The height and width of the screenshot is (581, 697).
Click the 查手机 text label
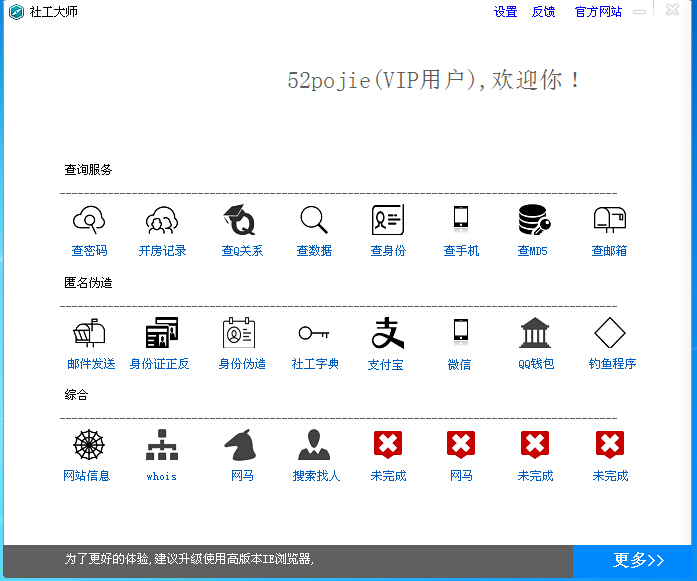pyautogui.click(x=461, y=251)
